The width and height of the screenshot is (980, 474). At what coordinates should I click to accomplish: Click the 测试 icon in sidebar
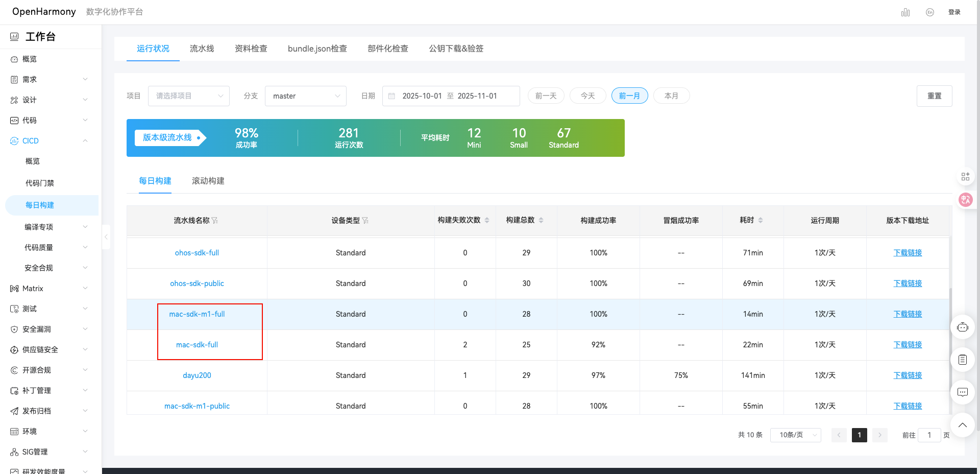coord(14,309)
